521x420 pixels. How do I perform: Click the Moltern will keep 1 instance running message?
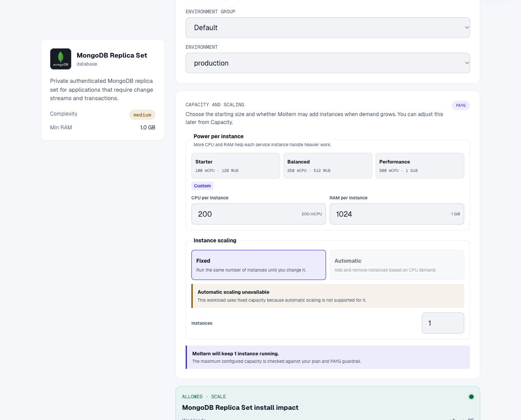pyautogui.click(x=328, y=357)
